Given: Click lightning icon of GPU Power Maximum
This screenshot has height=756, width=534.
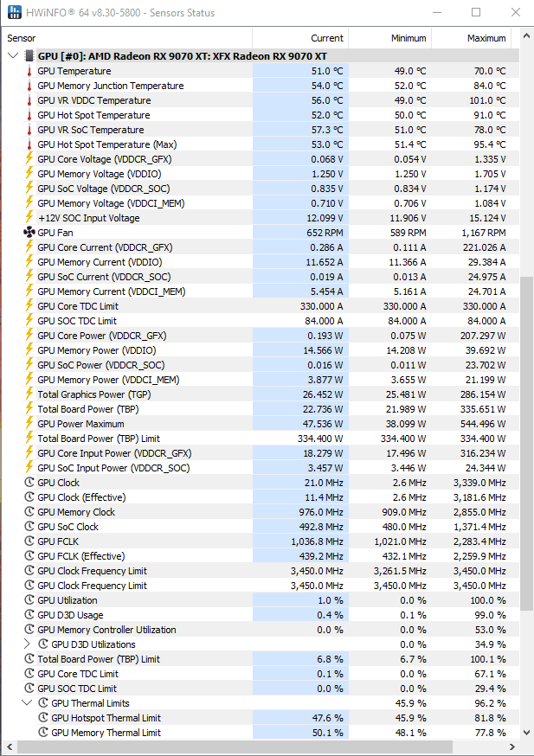Looking at the screenshot, I should (x=29, y=423).
